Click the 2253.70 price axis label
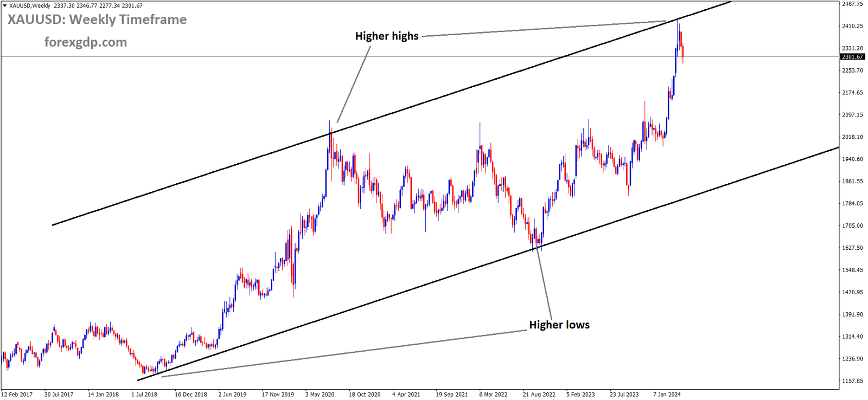 click(x=852, y=70)
